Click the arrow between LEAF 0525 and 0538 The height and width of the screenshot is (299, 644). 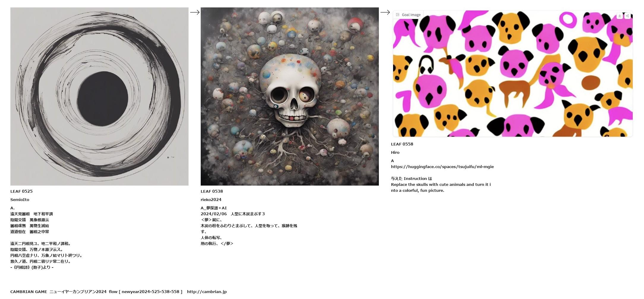pos(195,12)
